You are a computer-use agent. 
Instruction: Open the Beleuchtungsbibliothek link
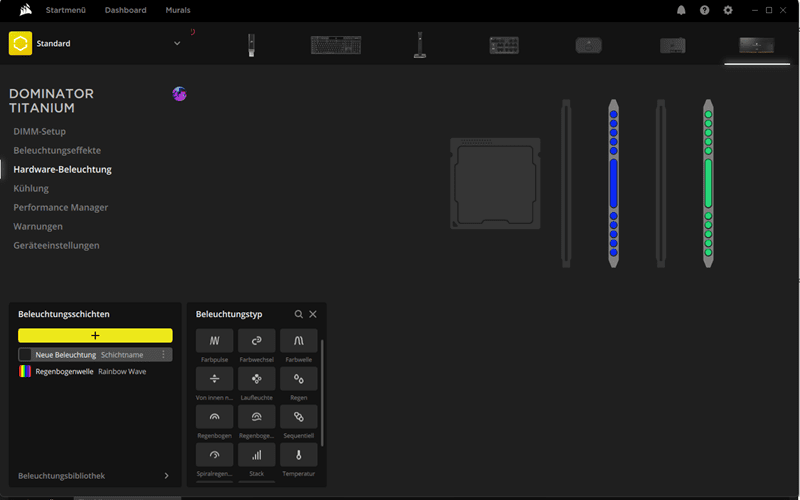pos(62,476)
